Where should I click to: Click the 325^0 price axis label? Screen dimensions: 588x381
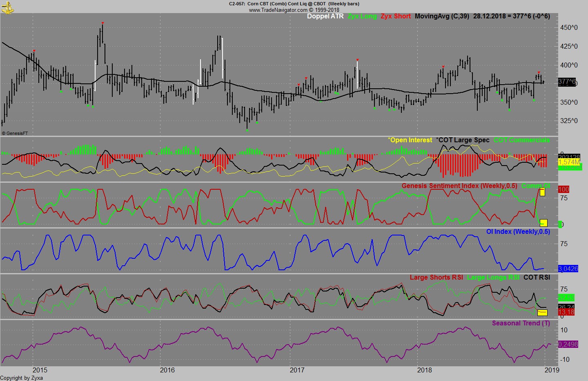click(569, 121)
